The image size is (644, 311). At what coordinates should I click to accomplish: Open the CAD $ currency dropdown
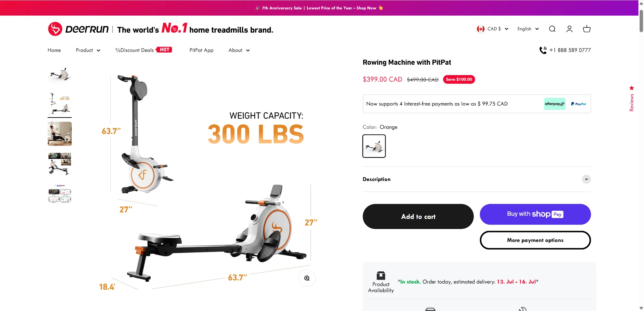[x=493, y=29]
